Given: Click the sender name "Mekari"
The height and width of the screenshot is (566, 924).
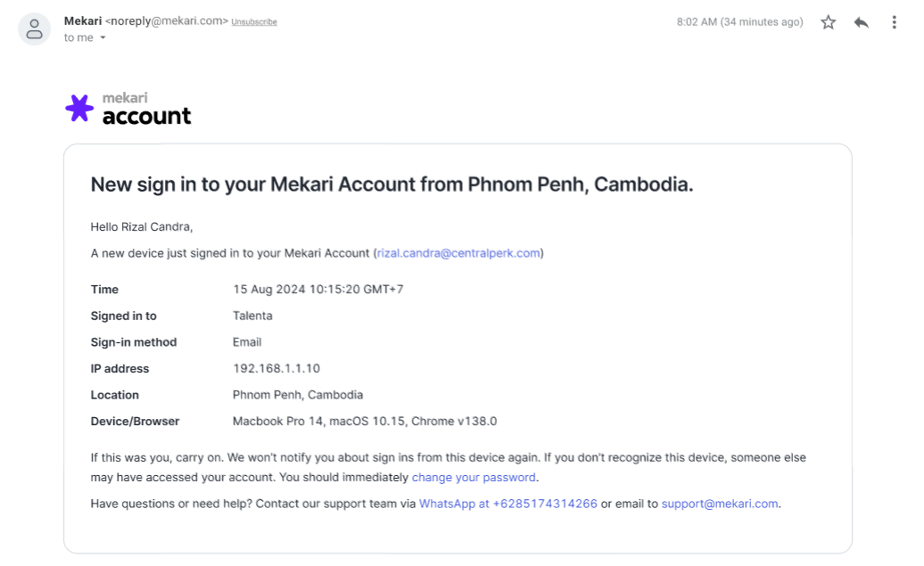Looking at the screenshot, I should [x=82, y=21].
